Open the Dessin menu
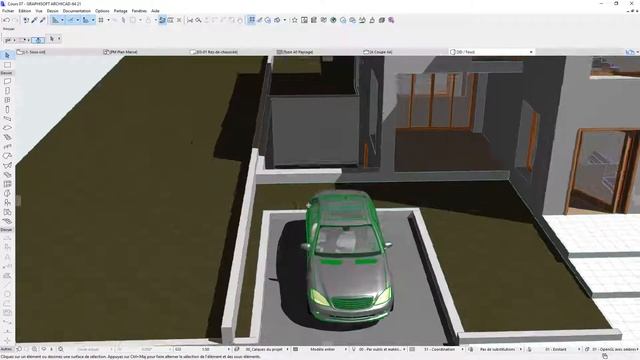 point(53,11)
